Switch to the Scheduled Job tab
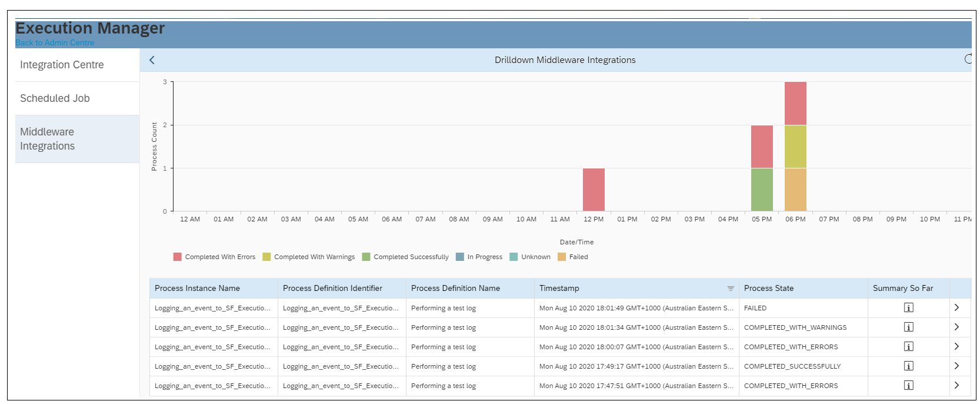This screenshot has width=980, height=404. pos(55,98)
